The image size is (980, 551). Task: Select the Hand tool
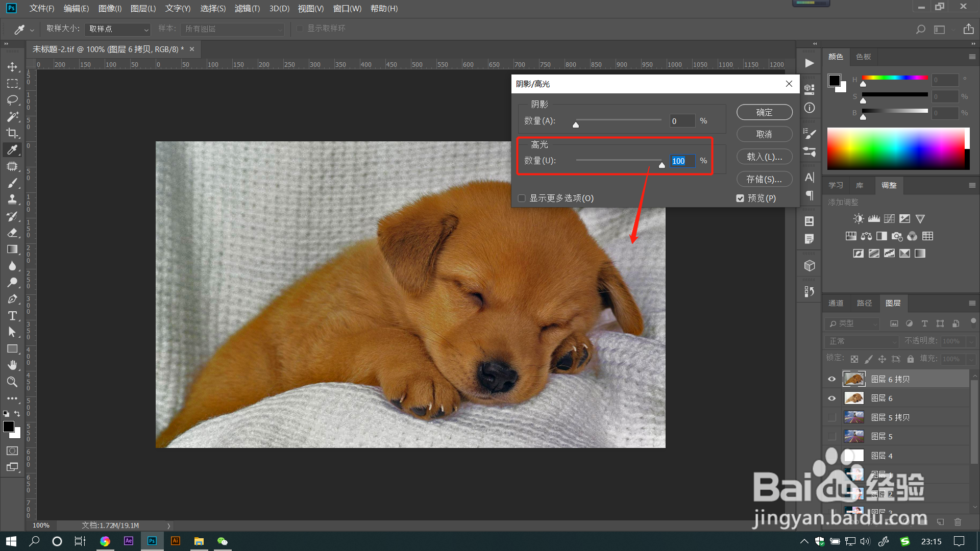coord(12,365)
